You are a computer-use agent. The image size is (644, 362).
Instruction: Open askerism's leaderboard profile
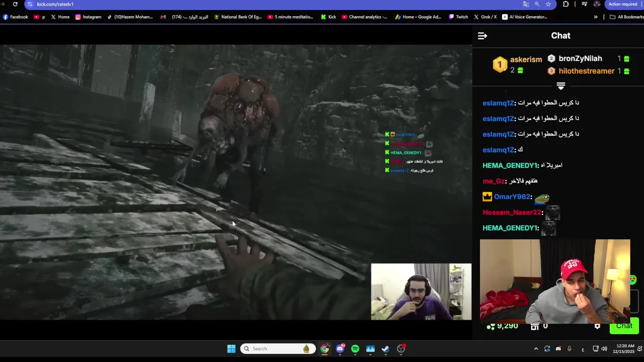pyautogui.click(x=518, y=64)
